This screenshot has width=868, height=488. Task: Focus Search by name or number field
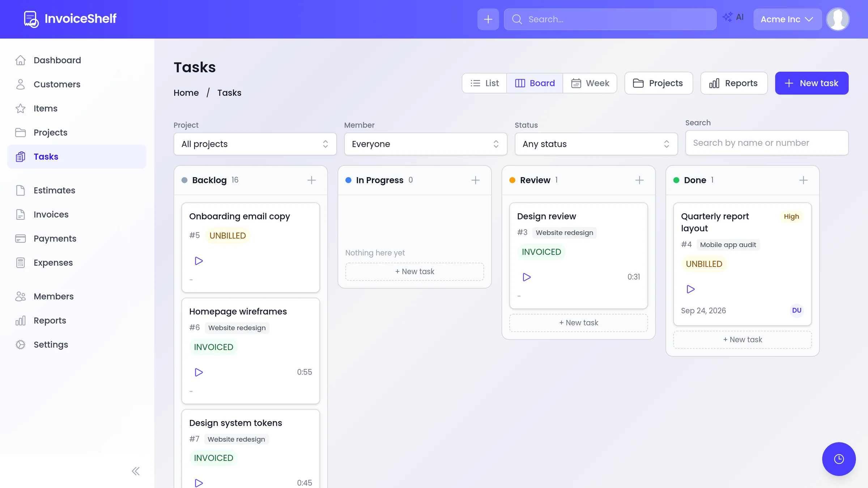767,143
